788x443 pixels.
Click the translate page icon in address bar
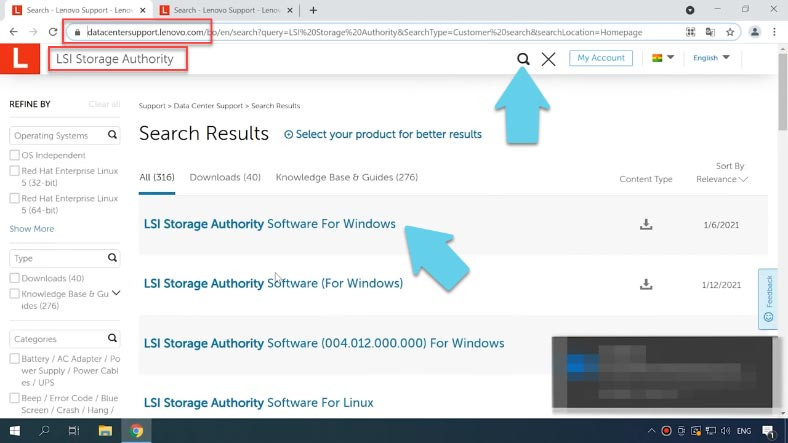point(710,32)
